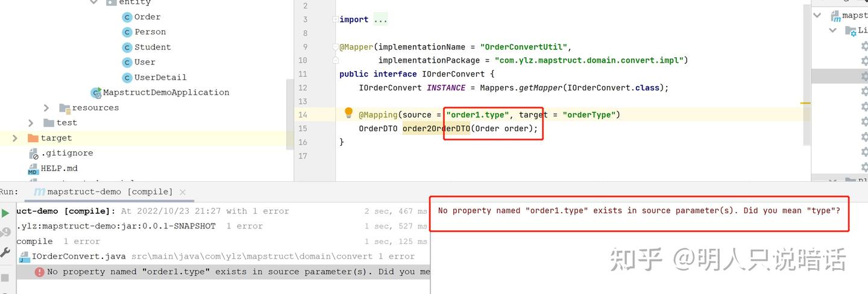This screenshot has width=868, height=294.
Task: Click line number 15 in editor gutter
Action: pyautogui.click(x=303, y=128)
